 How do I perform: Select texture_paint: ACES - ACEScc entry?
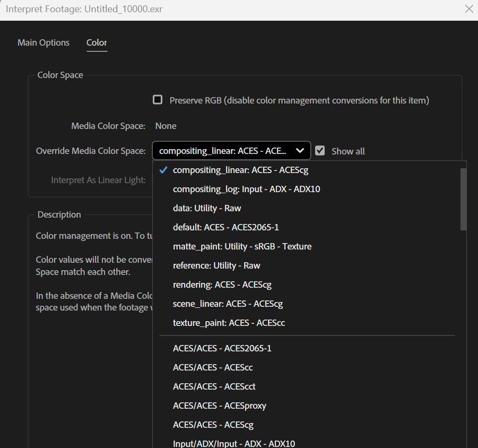[x=229, y=323]
